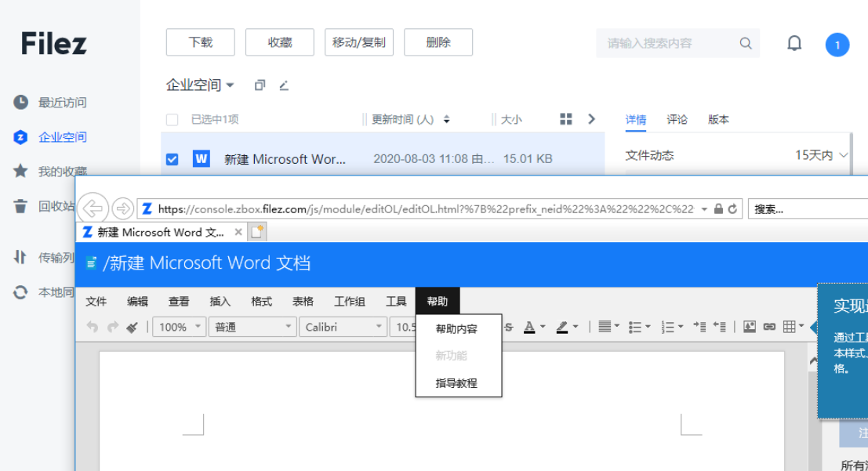Choose 指导教程 from the Help menu
Image resolution: width=868 pixels, height=471 pixels.
pyautogui.click(x=459, y=383)
